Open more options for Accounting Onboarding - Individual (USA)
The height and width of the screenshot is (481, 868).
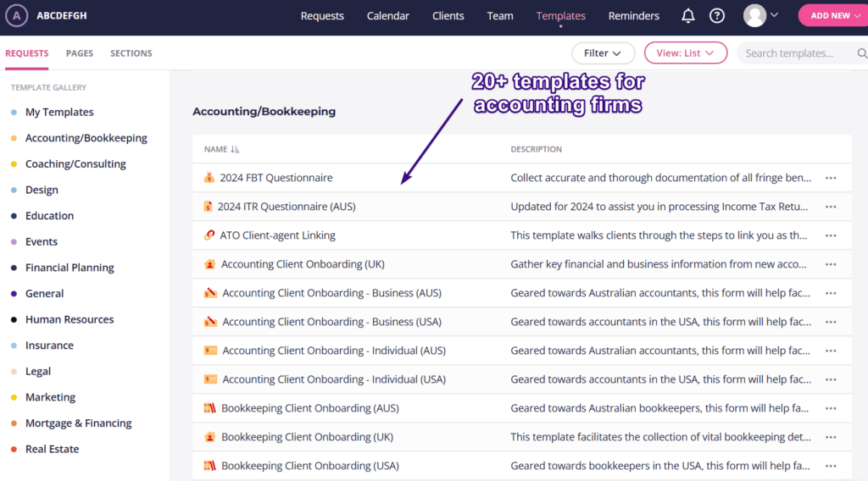pyautogui.click(x=831, y=379)
